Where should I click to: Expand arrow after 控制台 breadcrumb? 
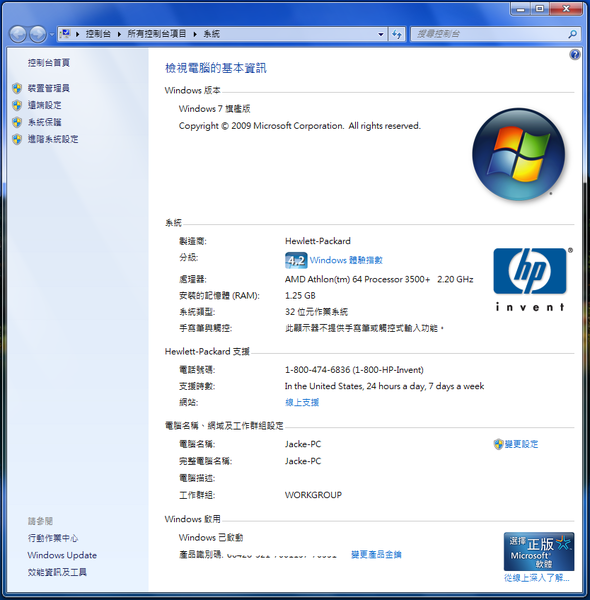tap(119, 34)
